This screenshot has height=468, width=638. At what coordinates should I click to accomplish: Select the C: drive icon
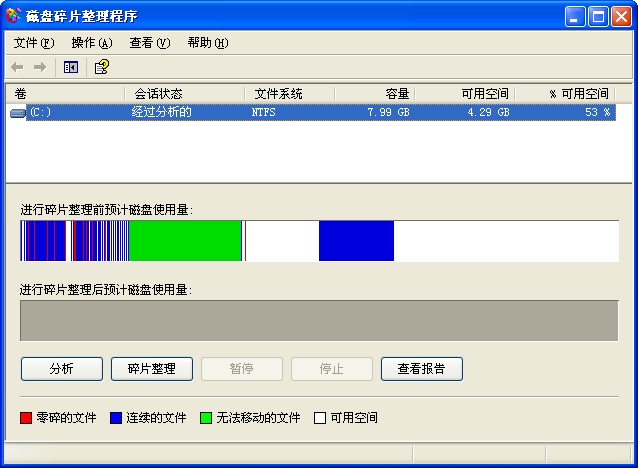pos(18,113)
